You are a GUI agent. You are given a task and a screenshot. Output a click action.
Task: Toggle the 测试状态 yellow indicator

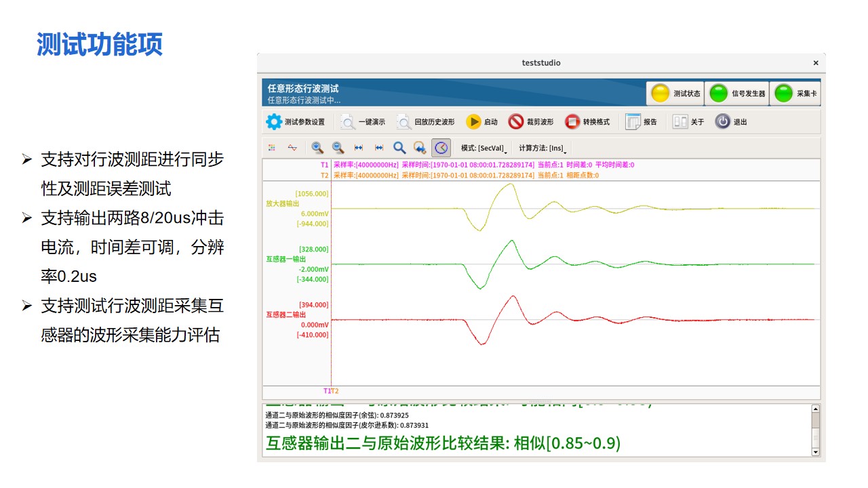[x=660, y=94]
